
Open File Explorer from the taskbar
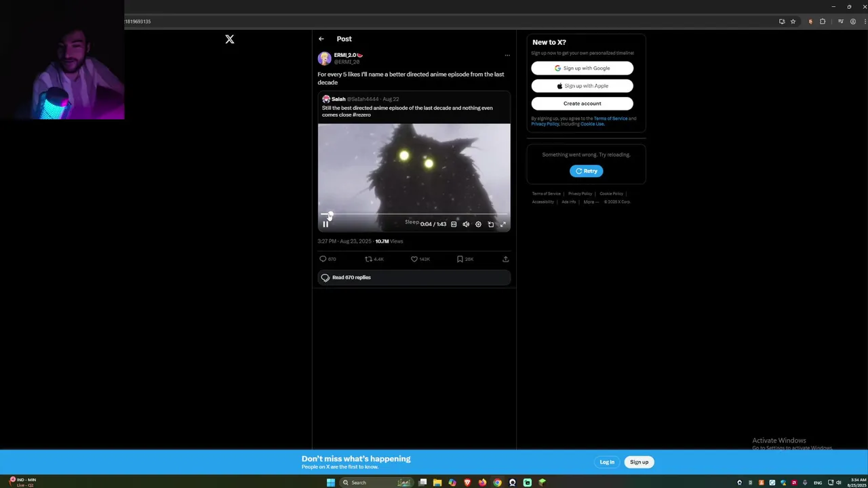pos(437,483)
